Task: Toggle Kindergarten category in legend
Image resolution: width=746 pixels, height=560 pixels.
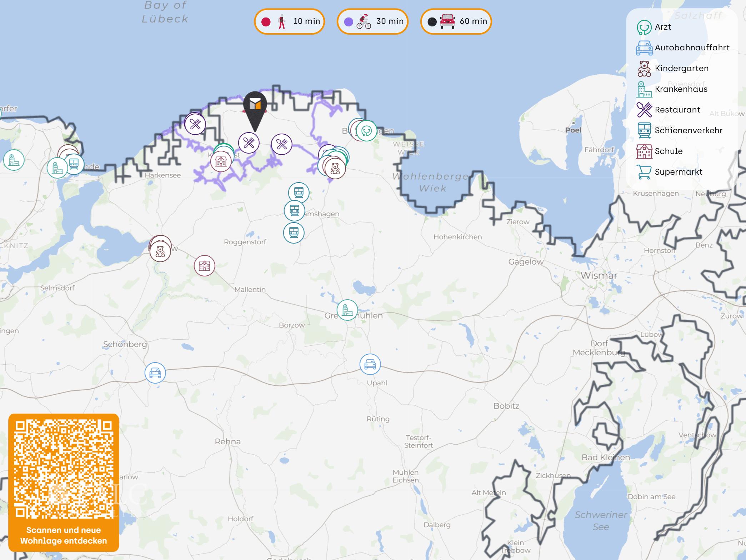Action: pos(673,69)
